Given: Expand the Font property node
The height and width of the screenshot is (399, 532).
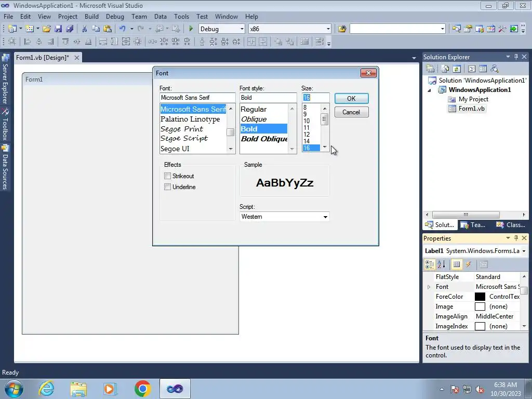Looking at the screenshot, I should [x=429, y=287].
